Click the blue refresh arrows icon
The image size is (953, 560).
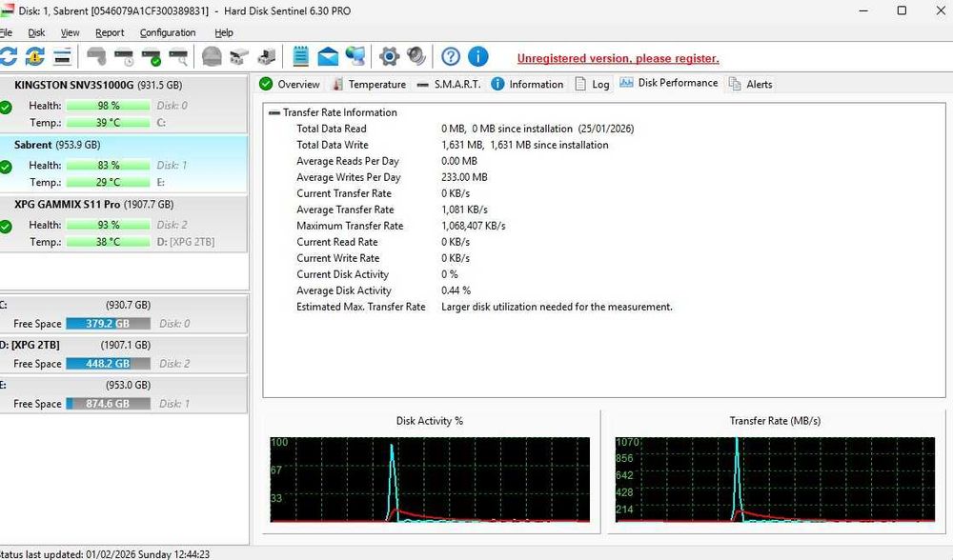pyautogui.click(x=8, y=56)
